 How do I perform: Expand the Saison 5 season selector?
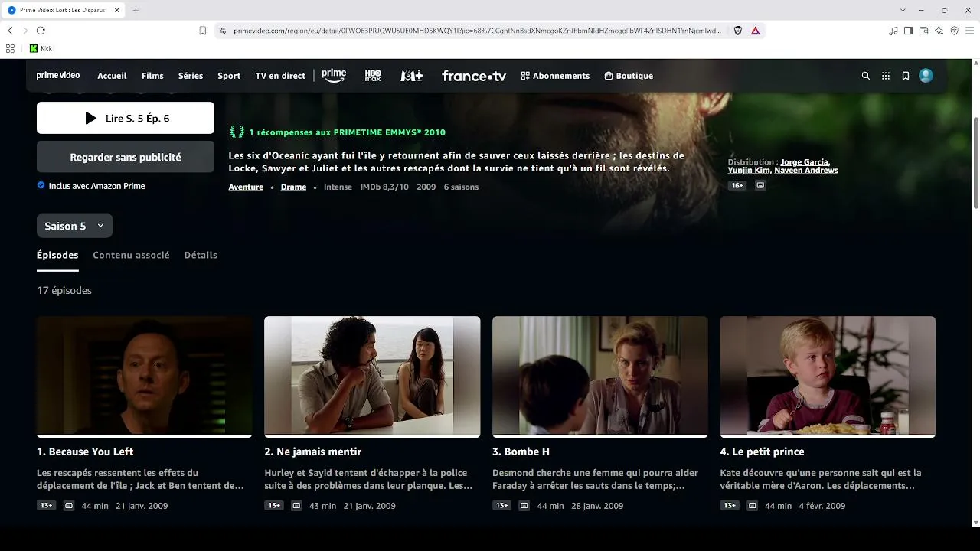74,226
